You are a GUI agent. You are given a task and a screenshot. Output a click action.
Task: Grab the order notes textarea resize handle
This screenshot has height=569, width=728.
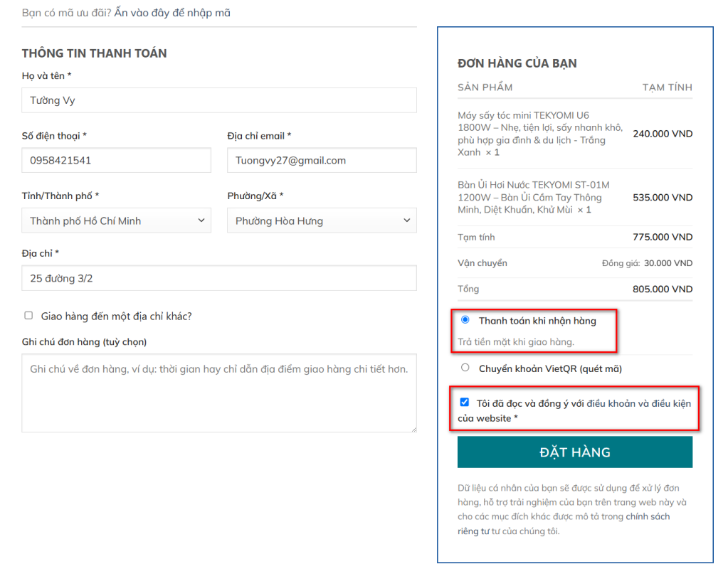click(413, 428)
